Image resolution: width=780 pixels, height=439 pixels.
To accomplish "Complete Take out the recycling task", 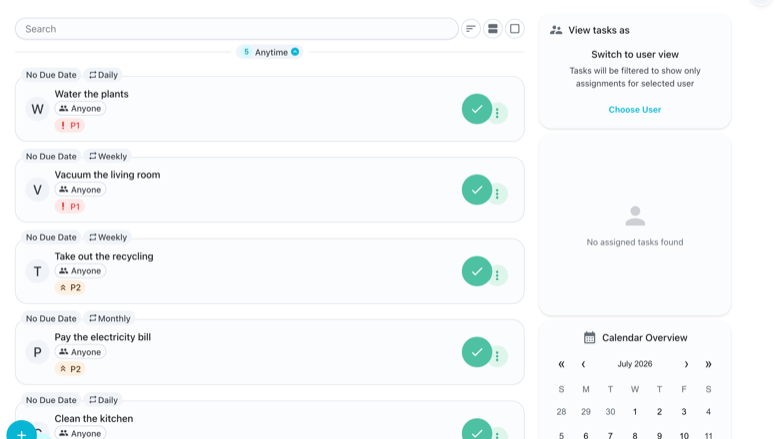I will (x=477, y=271).
